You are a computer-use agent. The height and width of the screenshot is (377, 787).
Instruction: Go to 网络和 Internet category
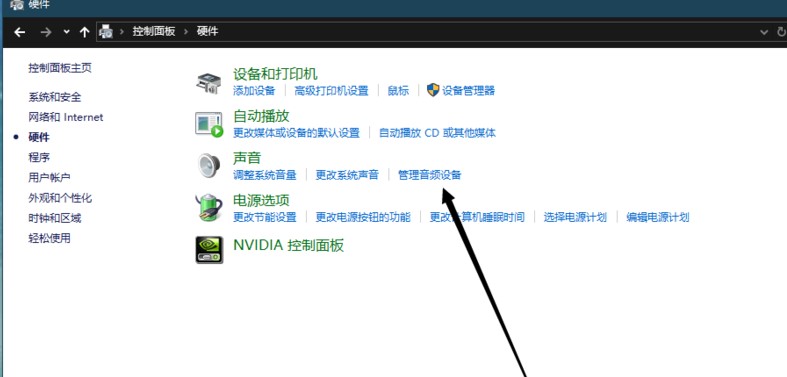[x=66, y=117]
